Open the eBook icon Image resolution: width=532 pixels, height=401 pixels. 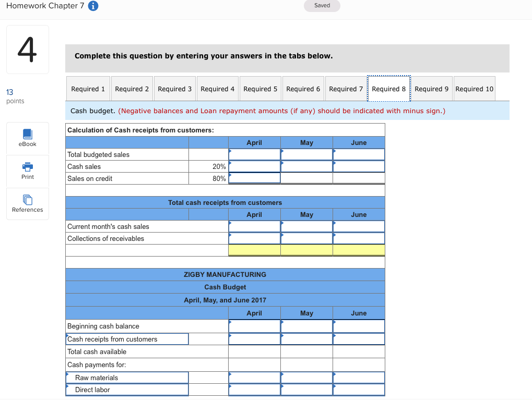click(28, 138)
